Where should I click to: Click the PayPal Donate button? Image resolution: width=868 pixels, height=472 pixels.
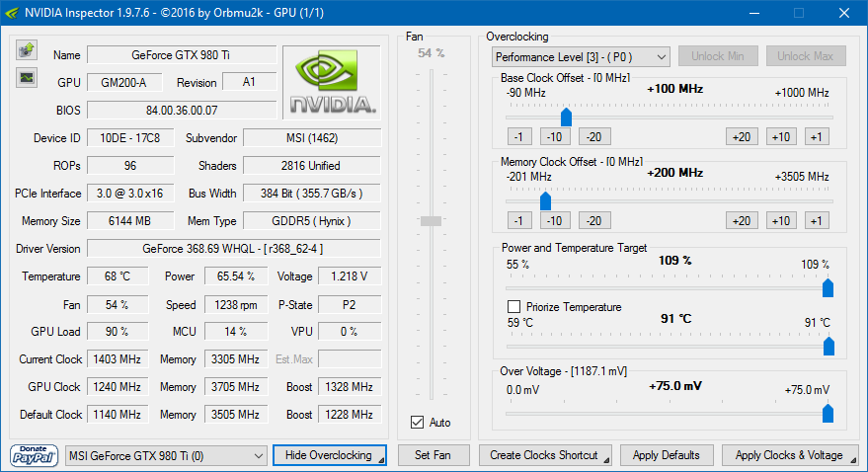(34, 455)
